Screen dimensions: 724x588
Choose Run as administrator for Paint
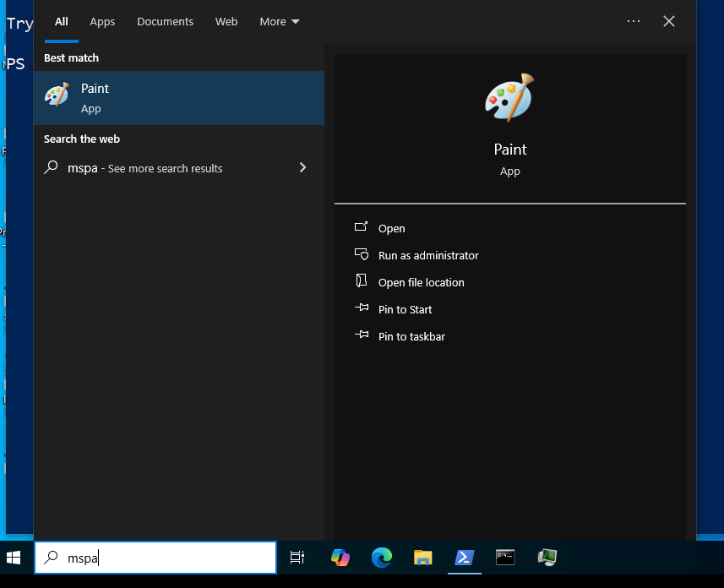427,255
